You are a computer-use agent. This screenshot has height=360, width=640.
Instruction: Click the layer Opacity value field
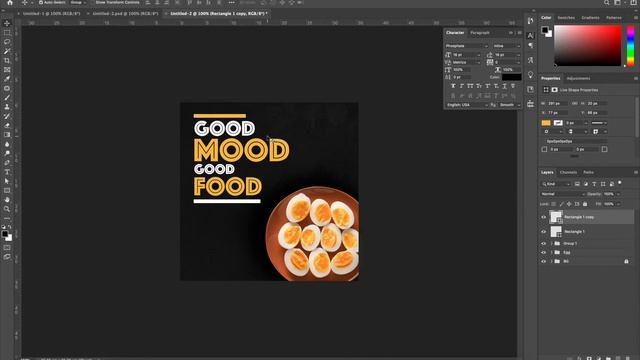pos(609,194)
